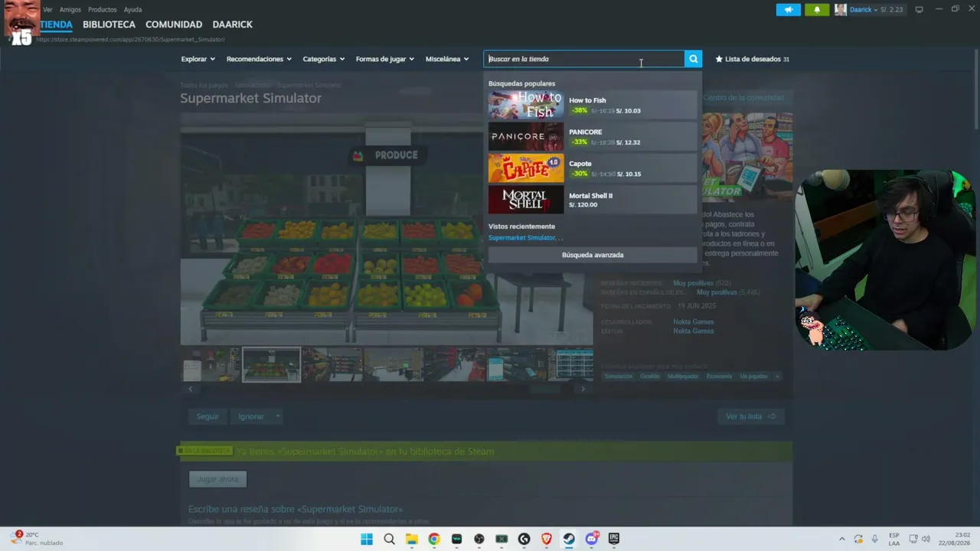Expand the Recomendaciones dropdown menu
980x551 pixels.
click(x=259, y=59)
